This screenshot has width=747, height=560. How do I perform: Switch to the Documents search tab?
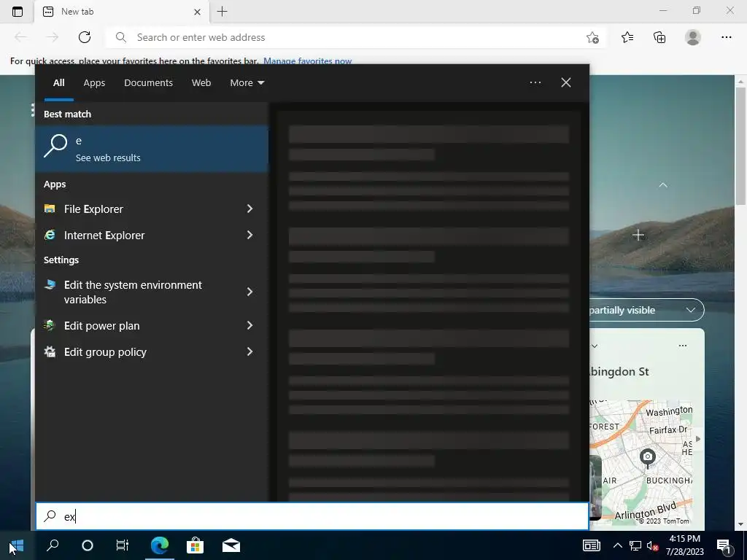click(148, 83)
